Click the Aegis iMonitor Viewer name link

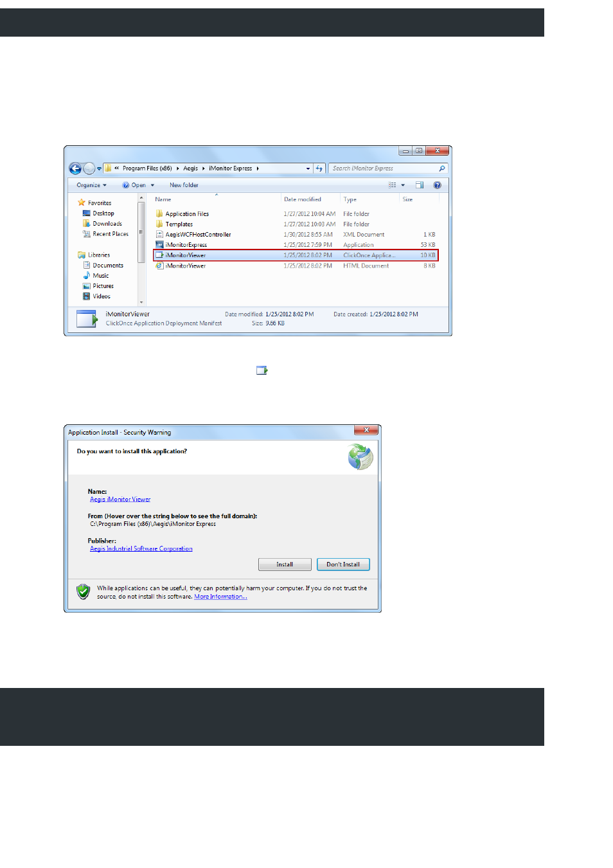[120, 500]
